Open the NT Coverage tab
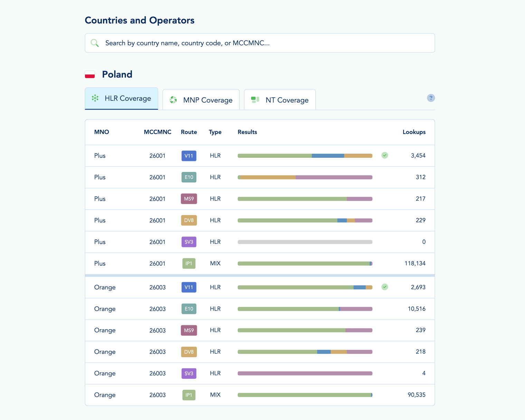Viewport: 525px width, 420px height. click(280, 100)
